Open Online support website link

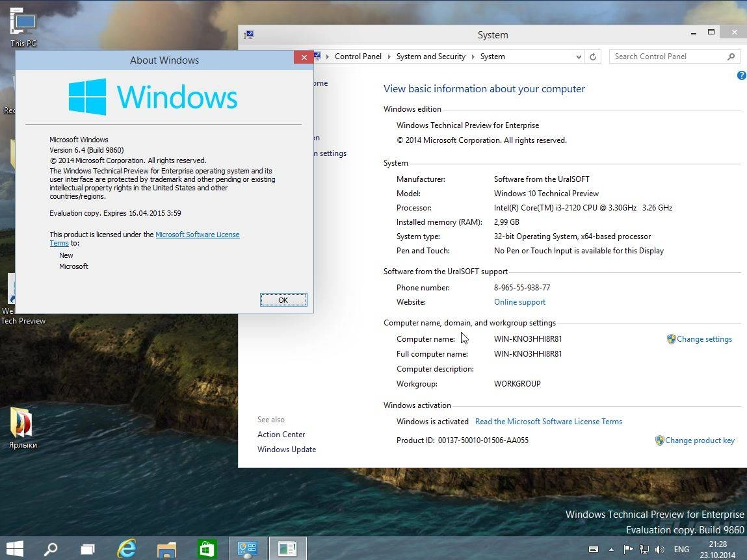(x=519, y=302)
